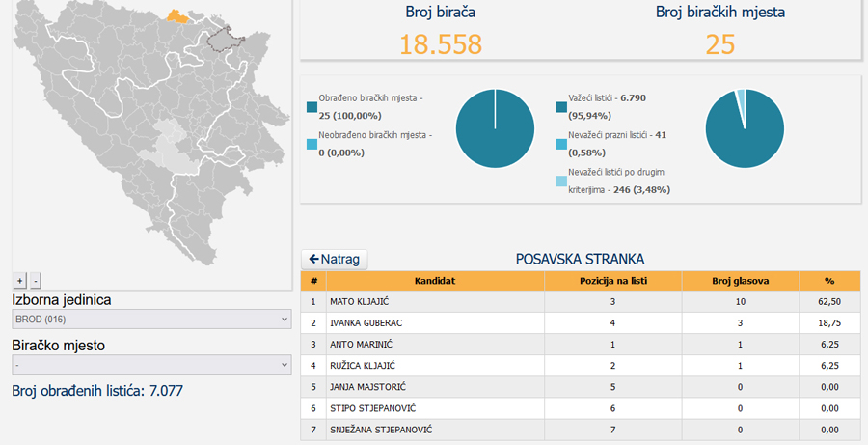Click the percent column header
Viewport: 868px width, 445px height.
click(x=828, y=281)
